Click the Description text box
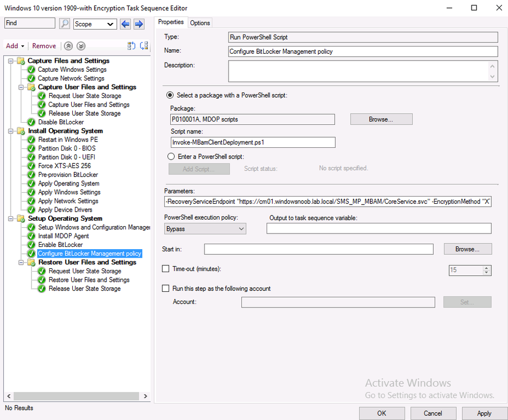The height and width of the screenshot is (420, 508). [x=363, y=71]
